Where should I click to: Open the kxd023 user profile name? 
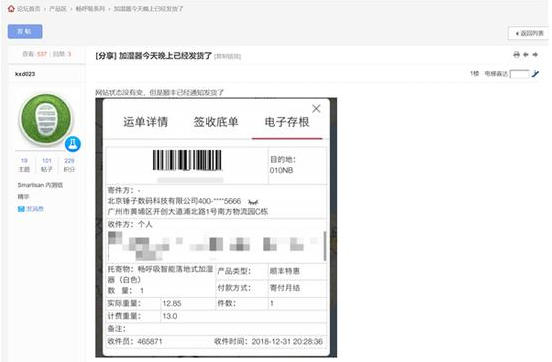pyautogui.click(x=25, y=74)
